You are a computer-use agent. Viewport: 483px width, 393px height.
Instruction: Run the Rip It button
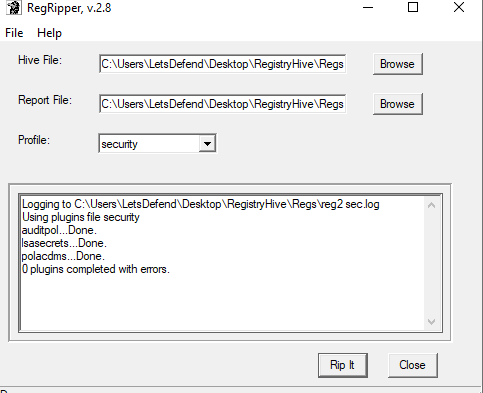[x=343, y=365]
